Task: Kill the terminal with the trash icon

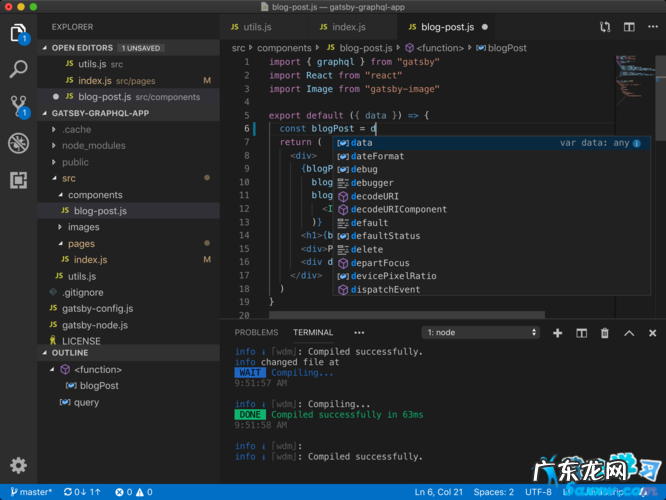Action: pos(604,333)
